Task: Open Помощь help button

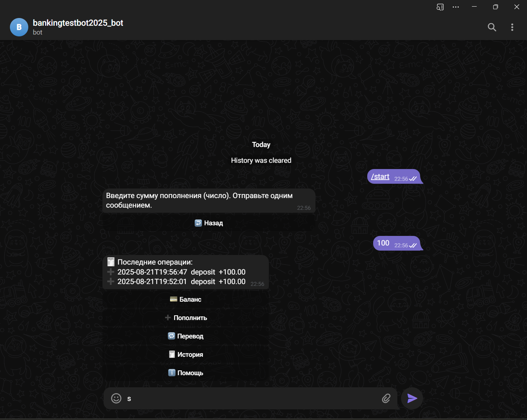Action: tap(185, 373)
